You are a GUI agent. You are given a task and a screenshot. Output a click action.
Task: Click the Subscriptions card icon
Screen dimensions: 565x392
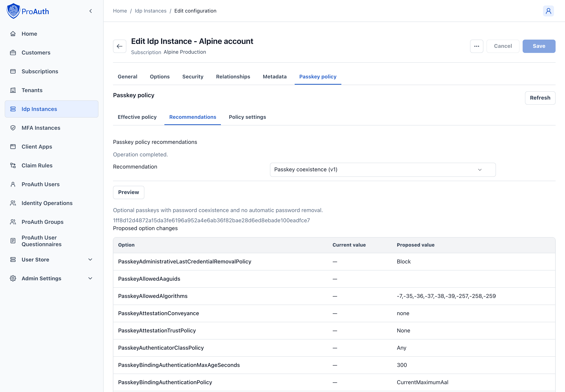[13, 72]
